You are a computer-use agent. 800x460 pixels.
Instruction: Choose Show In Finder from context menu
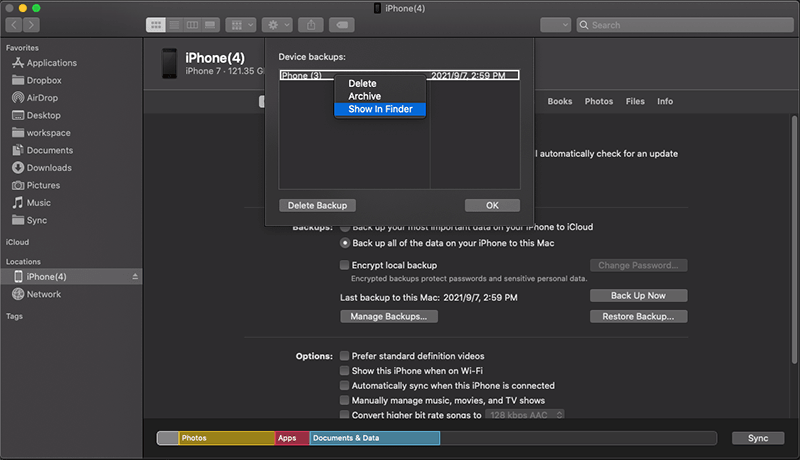pos(380,109)
